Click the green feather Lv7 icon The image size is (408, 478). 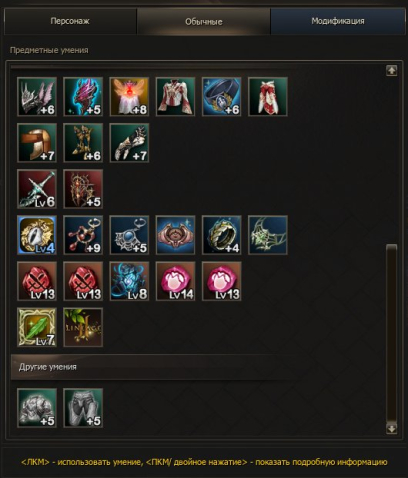click(37, 327)
